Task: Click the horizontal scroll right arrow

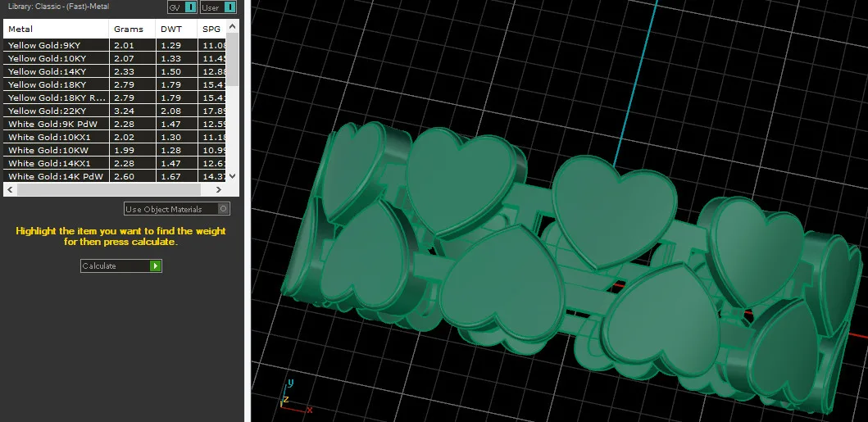Action: point(219,190)
